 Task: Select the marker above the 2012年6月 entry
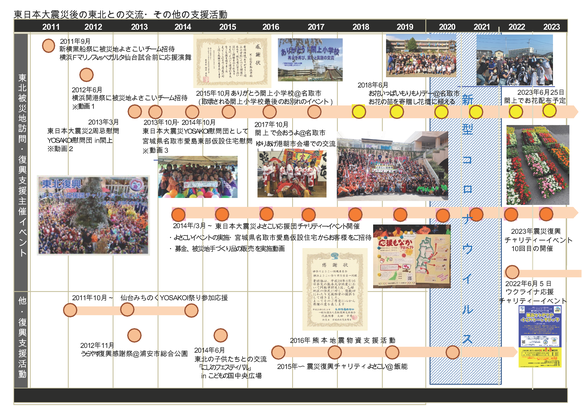(86, 75)
